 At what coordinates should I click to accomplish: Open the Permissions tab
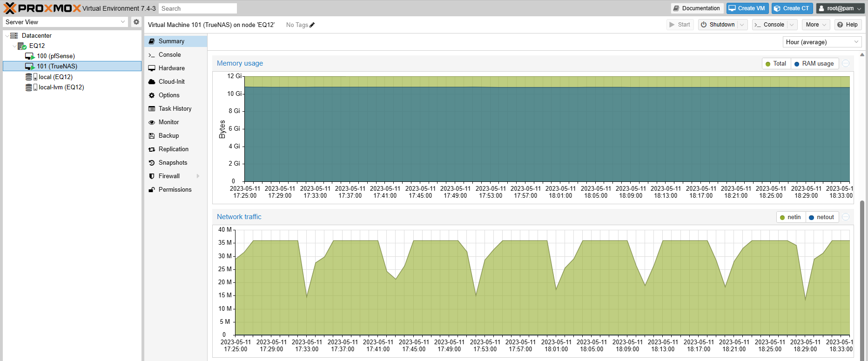click(x=175, y=189)
